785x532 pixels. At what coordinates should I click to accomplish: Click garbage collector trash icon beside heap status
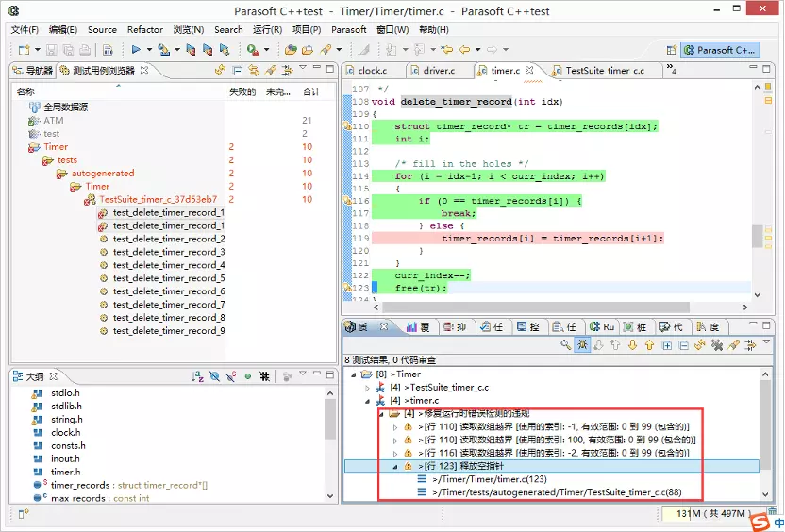click(773, 511)
